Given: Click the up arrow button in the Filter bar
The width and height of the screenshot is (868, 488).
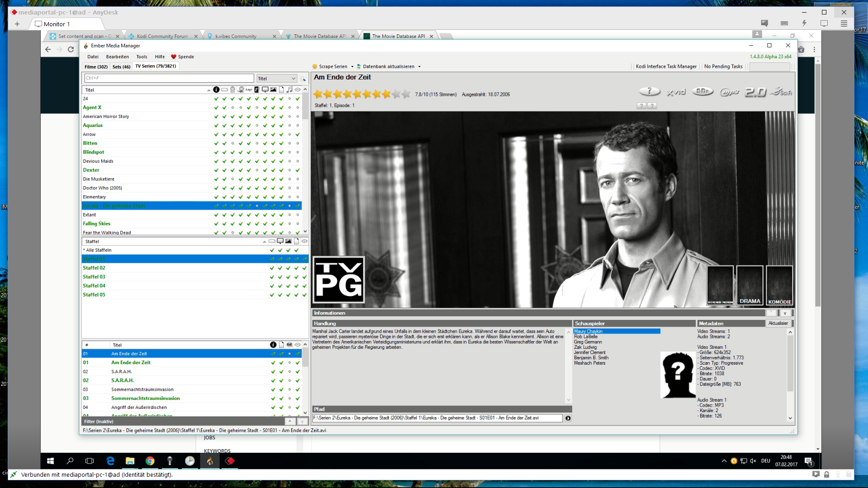Looking at the screenshot, I should tap(290, 421).
